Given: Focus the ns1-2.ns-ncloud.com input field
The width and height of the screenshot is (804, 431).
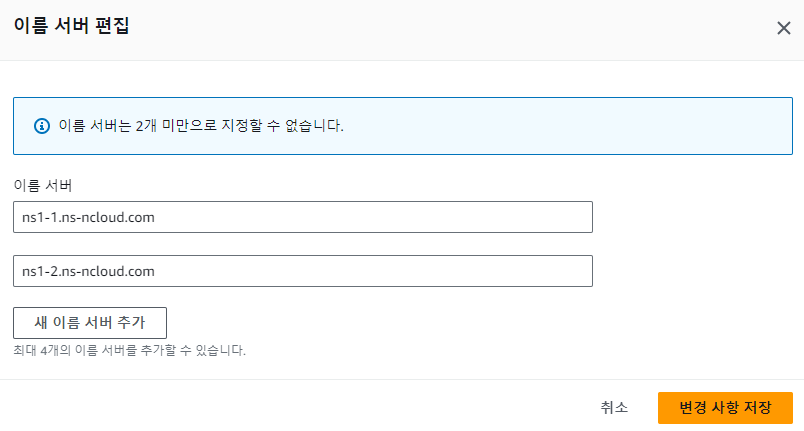Looking at the screenshot, I should 303,271.
